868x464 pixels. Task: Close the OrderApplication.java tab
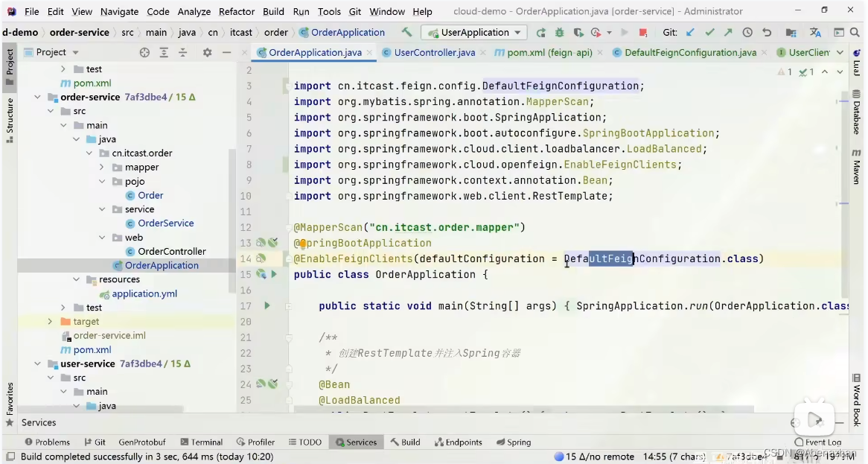click(x=369, y=53)
